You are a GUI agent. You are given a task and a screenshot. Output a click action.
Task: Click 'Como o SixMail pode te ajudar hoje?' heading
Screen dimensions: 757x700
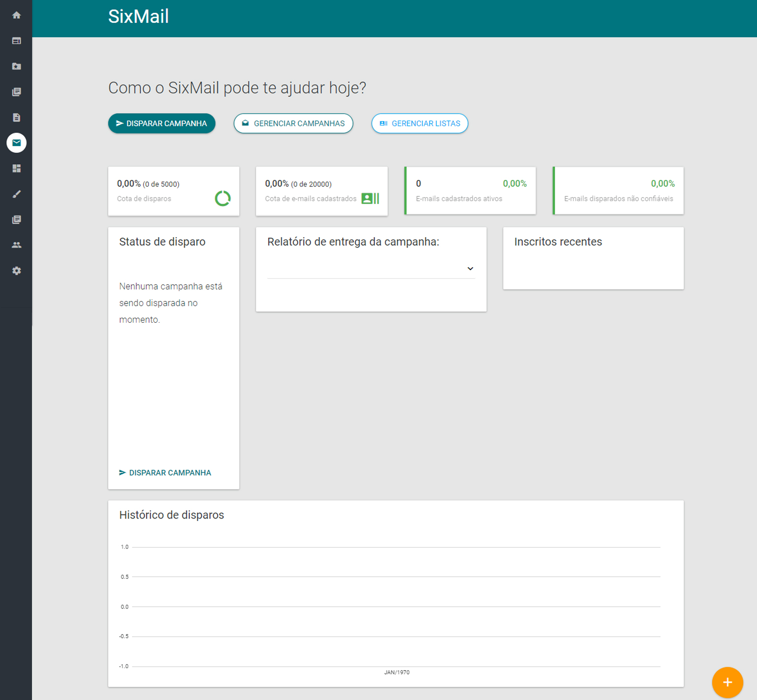pos(237,88)
